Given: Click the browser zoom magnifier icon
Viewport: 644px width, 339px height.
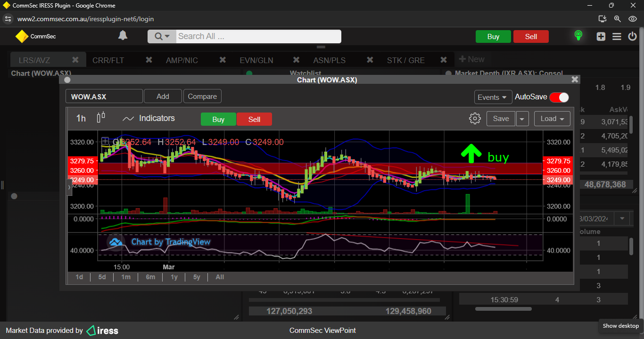Looking at the screenshot, I should (x=617, y=19).
